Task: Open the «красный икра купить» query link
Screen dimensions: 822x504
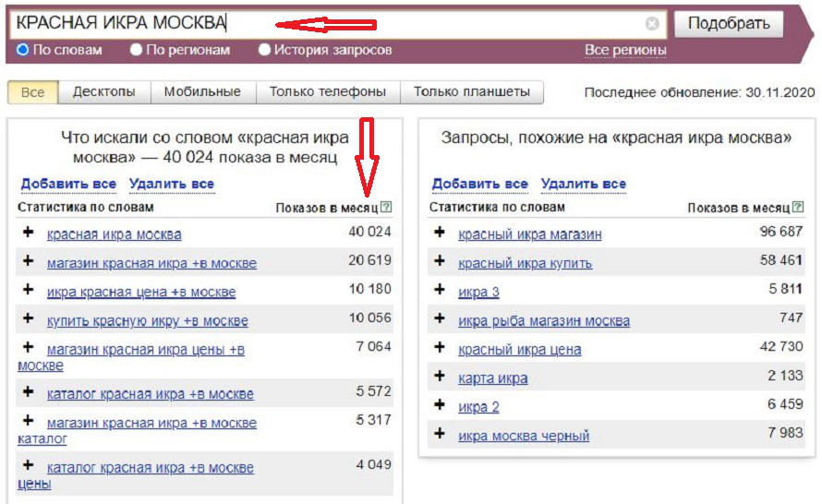Action: click(x=525, y=263)
